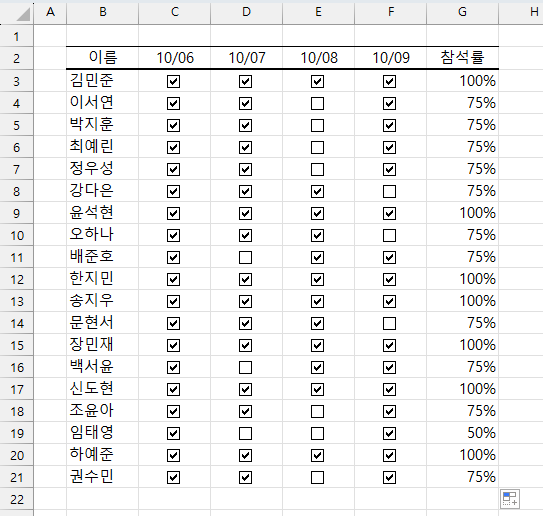The width and height of the screenshot is (543, 516).
Task: Select the name cell 윤석현
Action: 103,213
